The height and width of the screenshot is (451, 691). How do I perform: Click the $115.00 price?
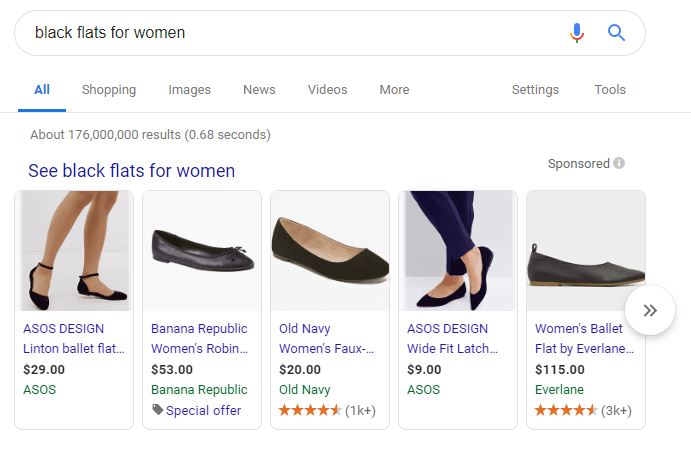(x=560, y=369)
